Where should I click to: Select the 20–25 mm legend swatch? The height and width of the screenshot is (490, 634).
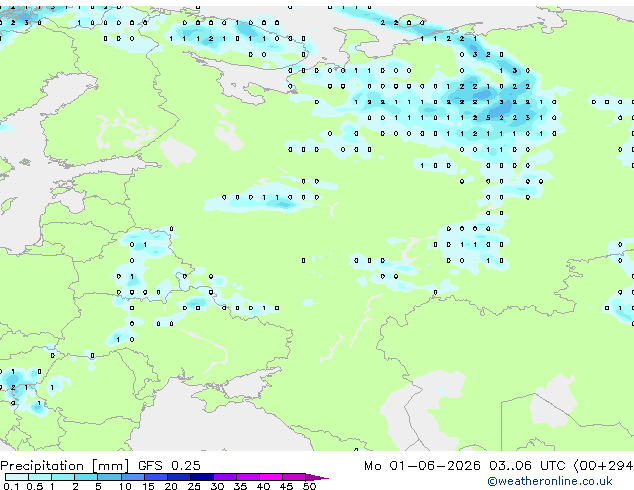click(178, 477)
